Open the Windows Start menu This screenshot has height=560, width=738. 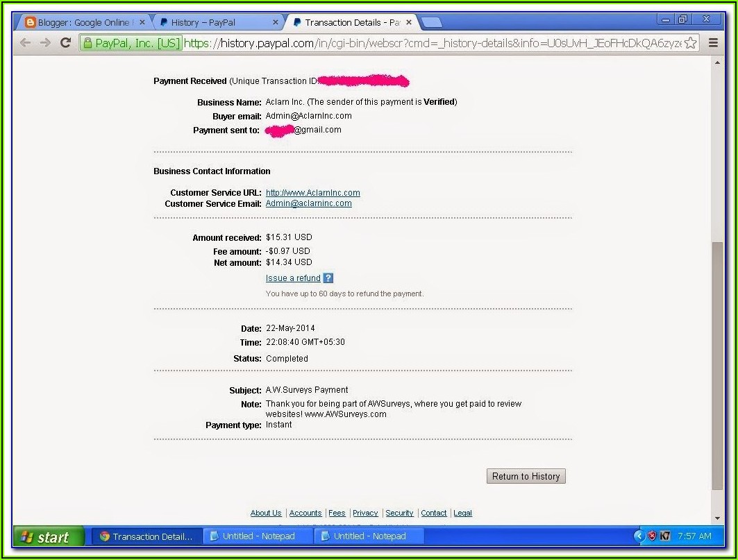[47, 536]
